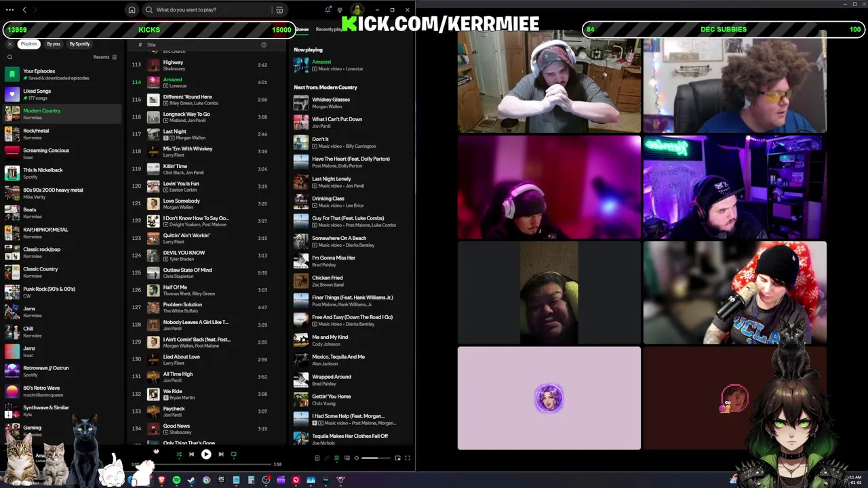The image size is (868, 488).
Task: Enter full screen player icon
Action: coord(408,458)
